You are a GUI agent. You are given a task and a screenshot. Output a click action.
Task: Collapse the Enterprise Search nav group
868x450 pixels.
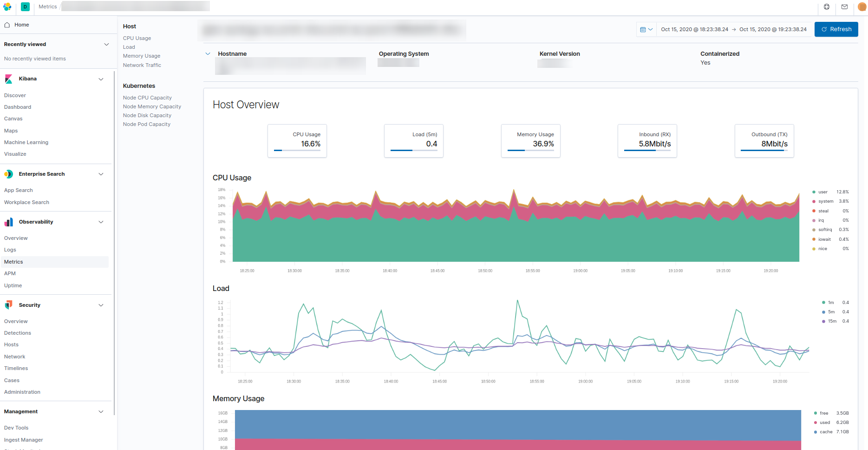(x=101, y=174)
